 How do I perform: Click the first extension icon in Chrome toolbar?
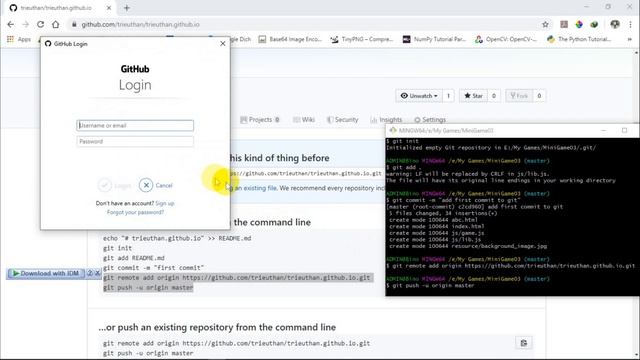click(x=564, y=24)
